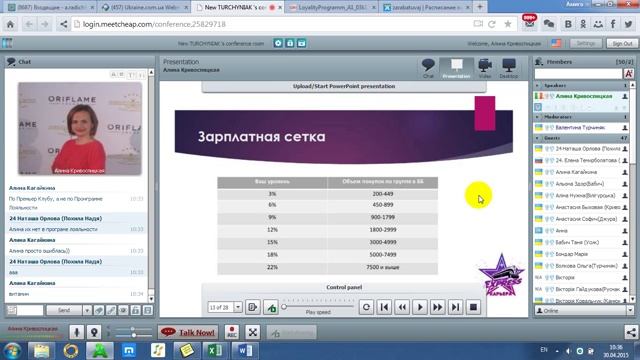Switch to the zarabatuvaj browser tab

pyautogui.click(x=427, y=7)
